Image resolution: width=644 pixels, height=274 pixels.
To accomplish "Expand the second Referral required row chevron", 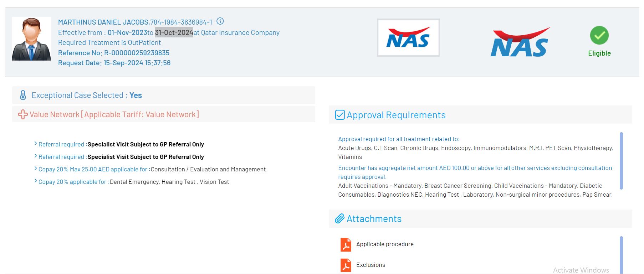I will click(36, 156).
